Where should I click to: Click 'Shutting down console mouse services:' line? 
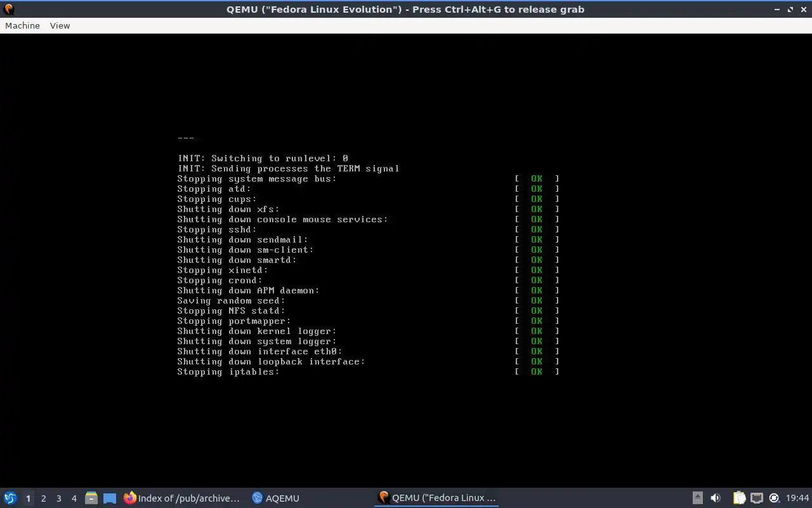pos(282,219)
